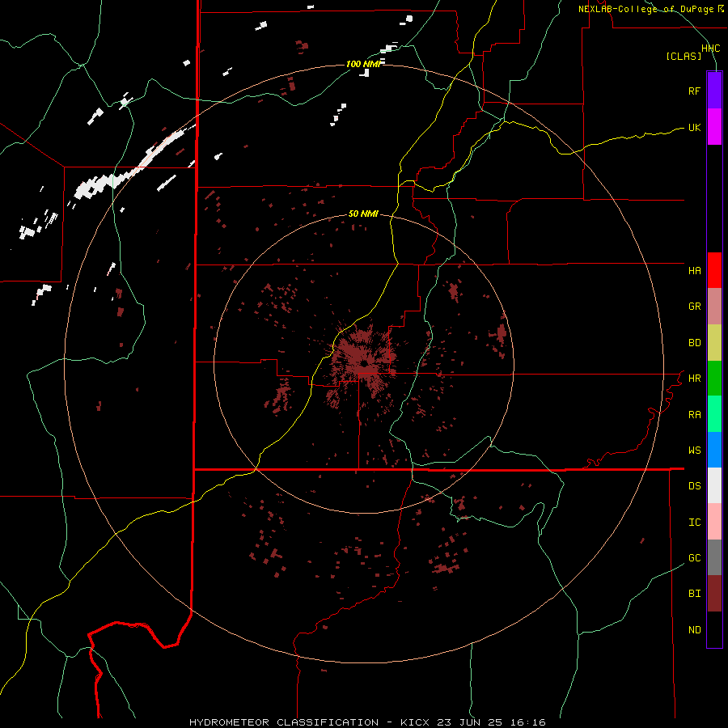Click the UK legend label
This screenshot has width=728, height=728.
click(694, 127)
